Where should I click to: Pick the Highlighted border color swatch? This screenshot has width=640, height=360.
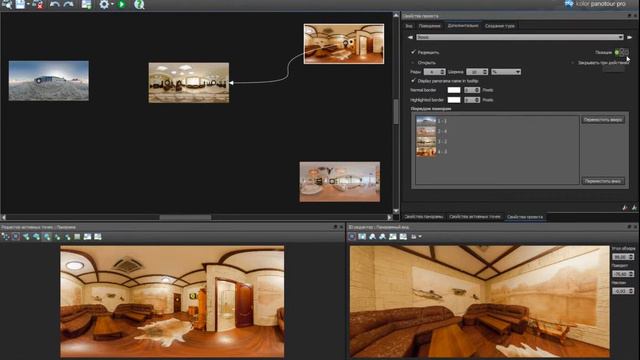454,100
